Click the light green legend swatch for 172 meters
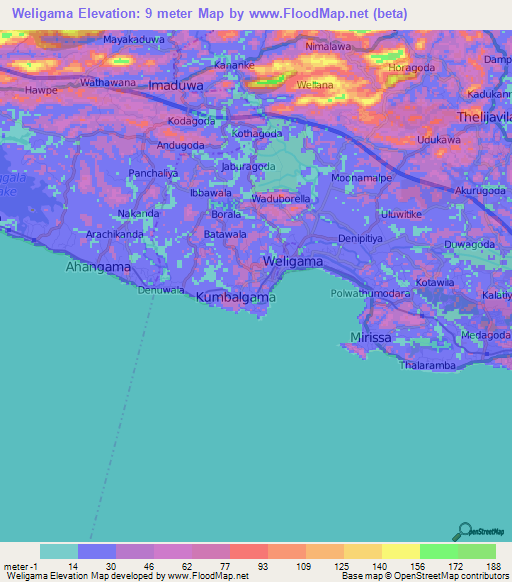 pos(477,551)
